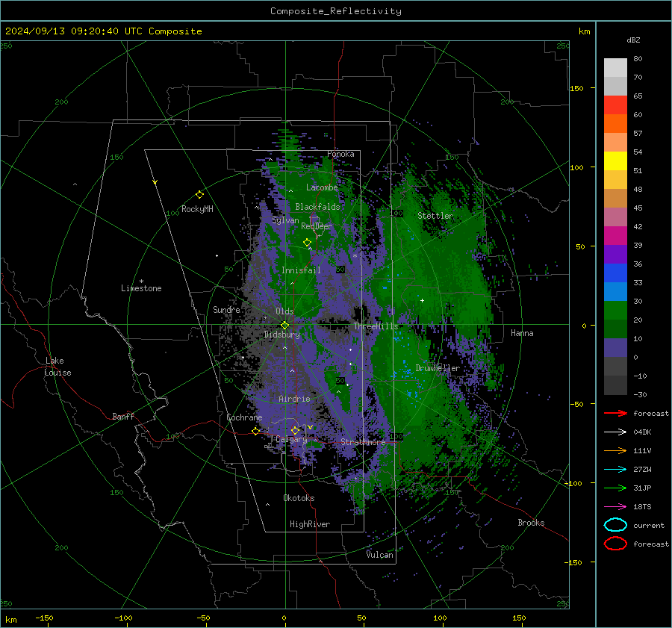Click the 04DK legend text

642,432
